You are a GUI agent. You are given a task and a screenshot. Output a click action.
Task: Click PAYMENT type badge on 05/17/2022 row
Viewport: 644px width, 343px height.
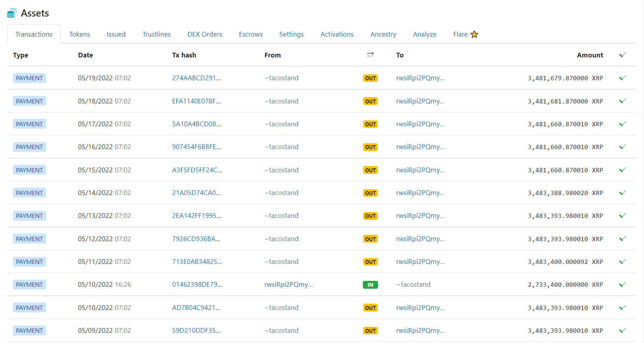[30, 124]
